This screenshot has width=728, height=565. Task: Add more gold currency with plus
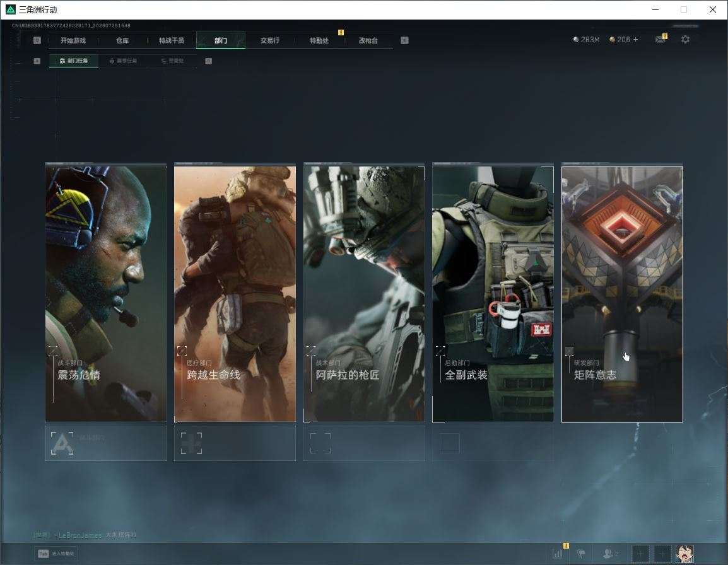(x=636, y=40)
